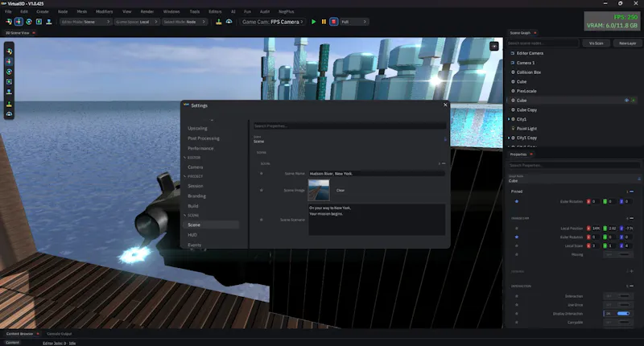Click the Point Light node icon
The height and width of the screenshot is (346, 644).
point(513,129)
